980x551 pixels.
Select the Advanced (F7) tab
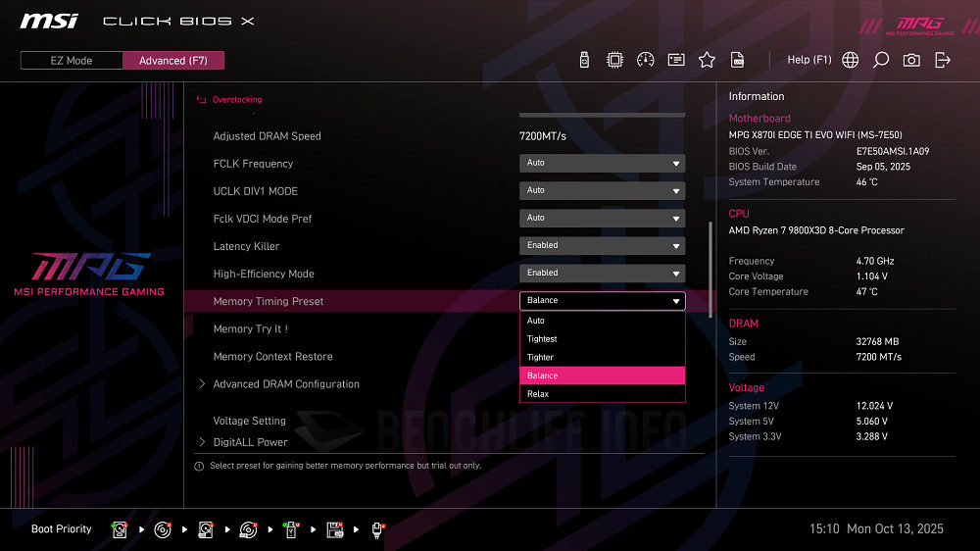173,61
